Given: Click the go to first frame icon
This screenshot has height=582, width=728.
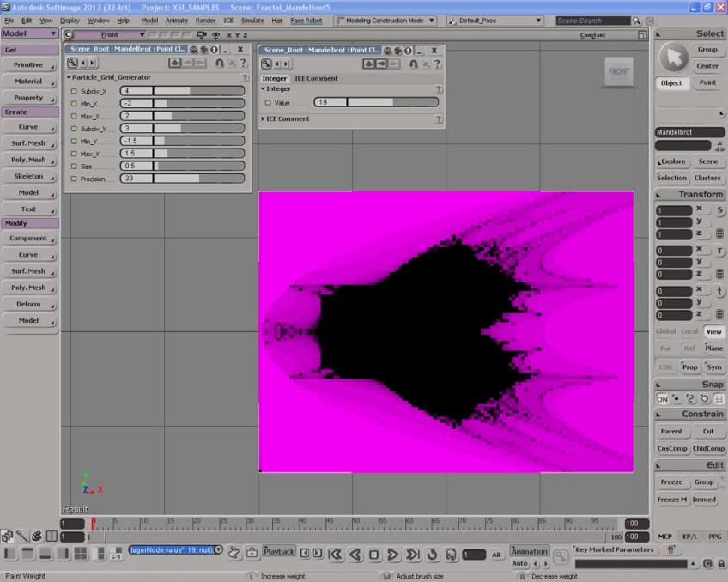Looking at the screenshot, I should coord(336,555).
